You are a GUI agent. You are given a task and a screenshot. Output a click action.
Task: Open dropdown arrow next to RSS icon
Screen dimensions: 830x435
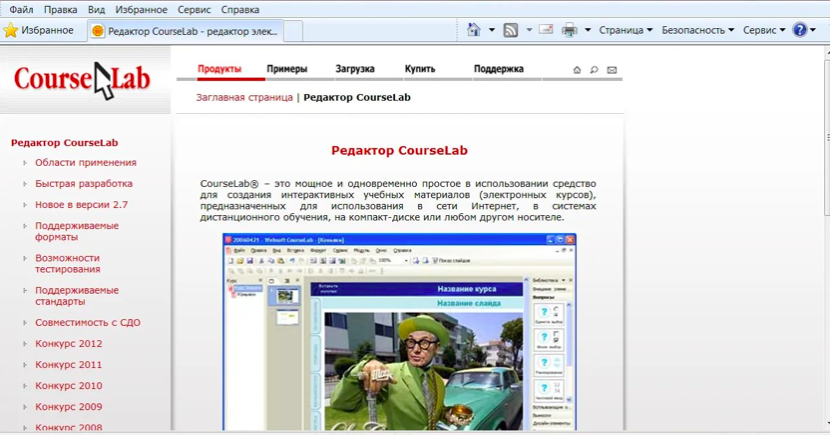[x=529, y=30]
